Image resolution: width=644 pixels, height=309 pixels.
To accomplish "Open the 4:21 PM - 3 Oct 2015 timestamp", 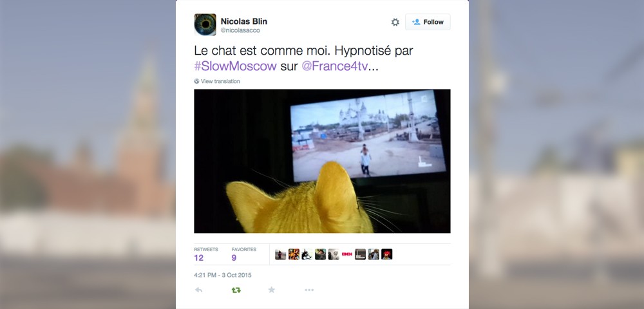I will pyautogui.click(x=223, y=275).
